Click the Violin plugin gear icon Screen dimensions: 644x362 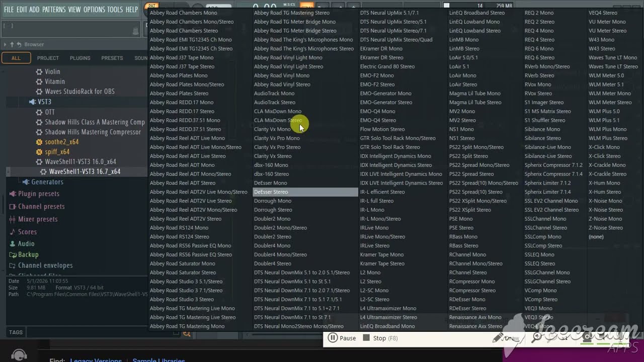(39, 72)
